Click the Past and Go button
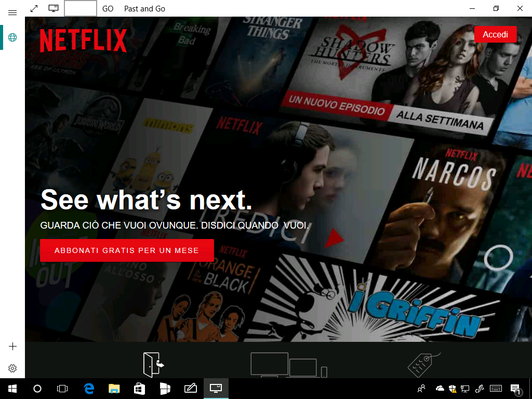Image resolution: width=532 pixels, height=399 pixels. pyautogui.click(x=144, y=9)
